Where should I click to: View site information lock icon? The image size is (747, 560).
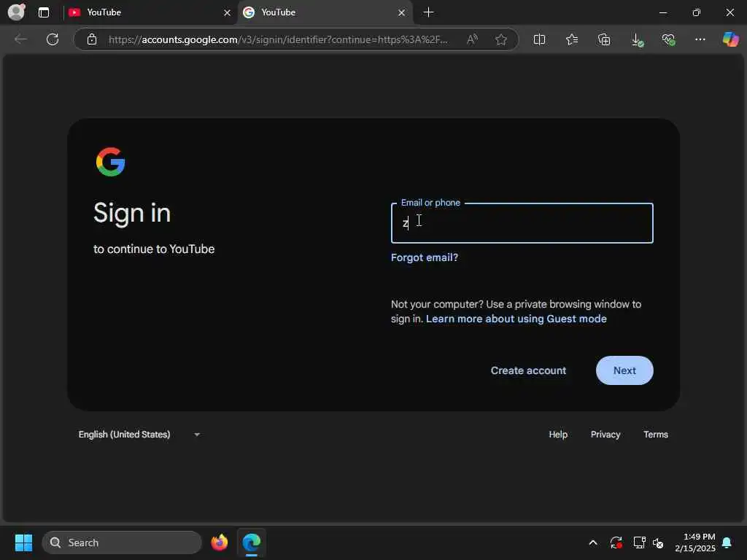click(92, 39)
